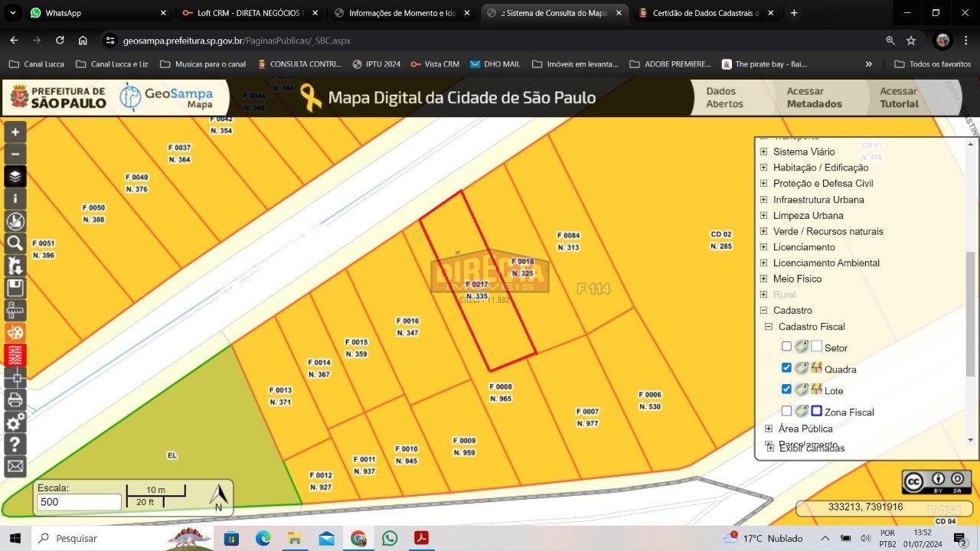
Task: Click the map zoom in plus button
Action: pos(15,132)
